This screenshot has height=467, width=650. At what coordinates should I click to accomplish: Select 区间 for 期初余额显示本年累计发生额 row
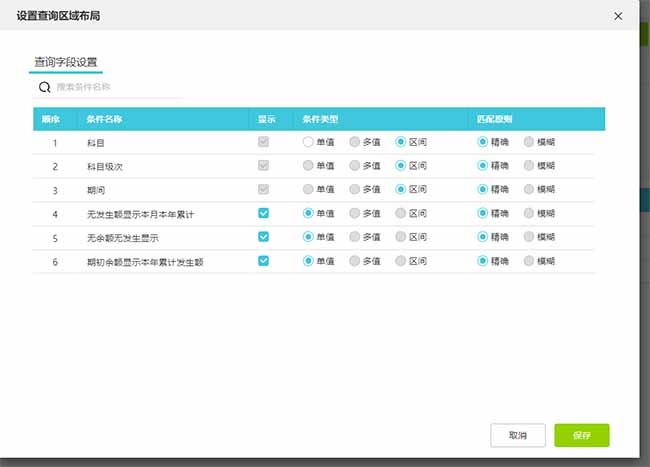point(400,261)
